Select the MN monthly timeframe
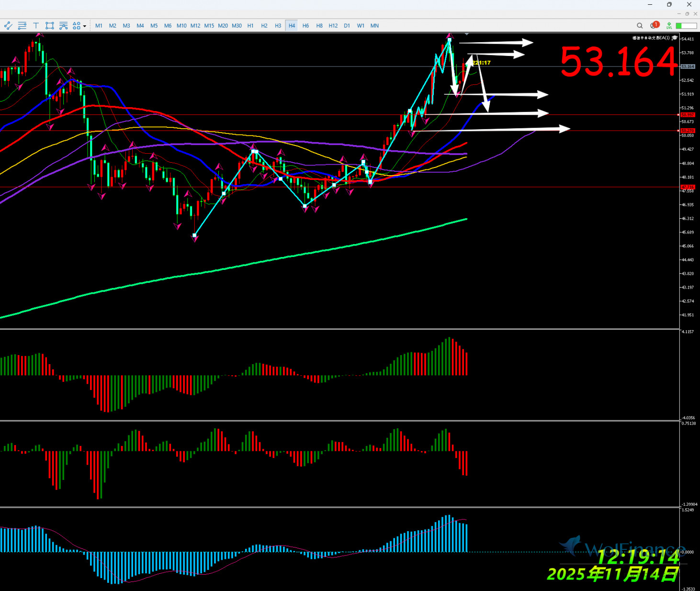The width and height of the screenshot is (700, 591). [374, 26]
